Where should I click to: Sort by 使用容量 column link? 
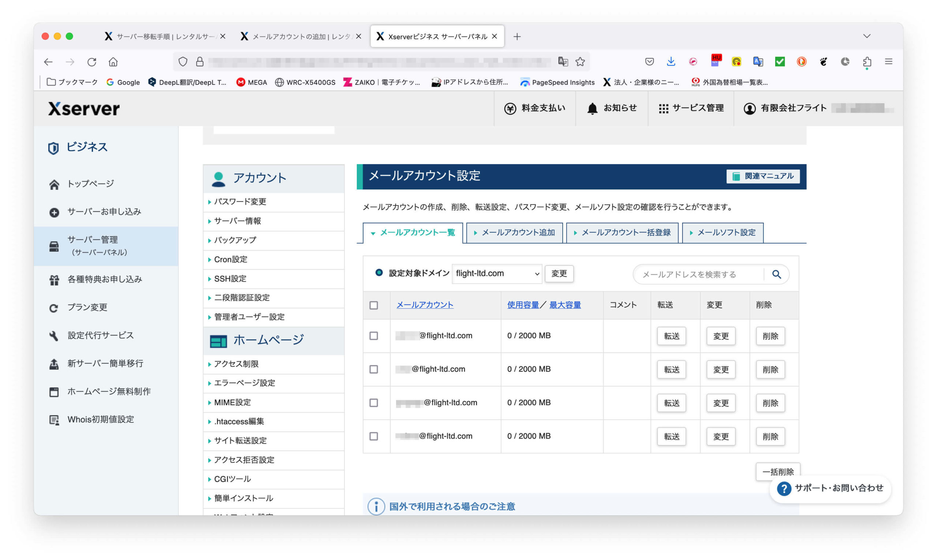click(523, 305)
